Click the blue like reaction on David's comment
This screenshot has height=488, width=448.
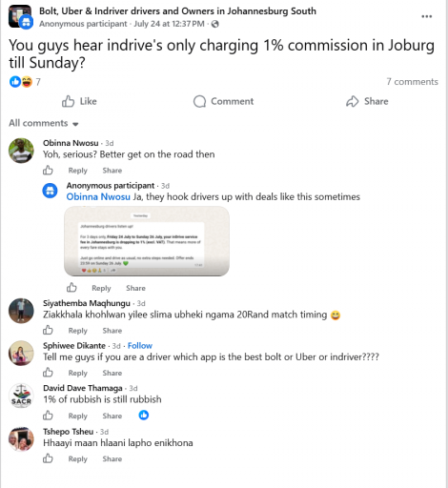tap(144, 415)
